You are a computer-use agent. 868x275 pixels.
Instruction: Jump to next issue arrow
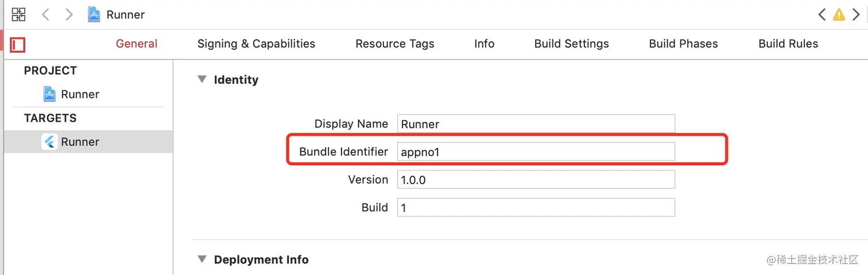tap(856, 15)
